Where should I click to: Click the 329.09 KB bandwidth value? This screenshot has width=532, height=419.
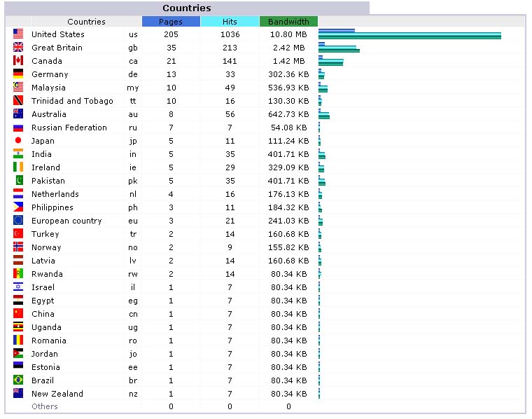[288, 167]
